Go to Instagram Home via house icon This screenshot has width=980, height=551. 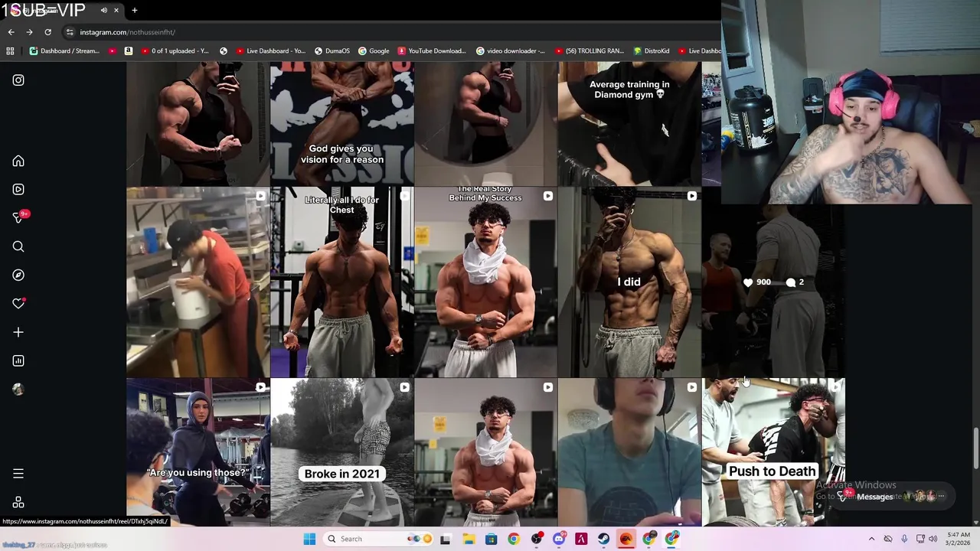tap(18, 161)
